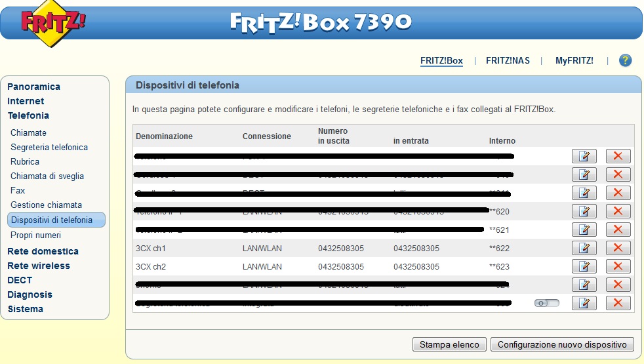Image resolution: width=644 pixels, height=364 pixels.
Task: Delete the device with internal **620
Action: coord(618,211)
